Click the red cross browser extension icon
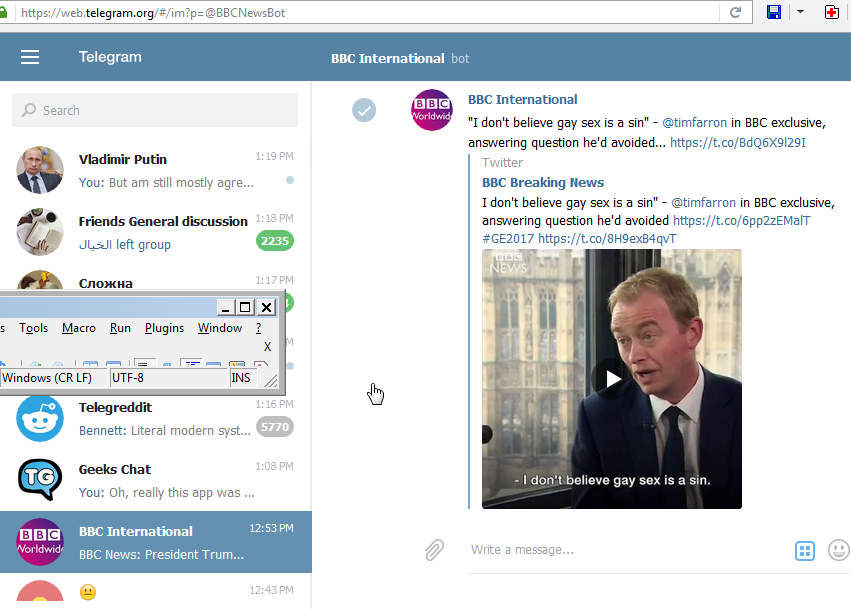The width and height of the screenshot is (851, 609). pos(831,12)
